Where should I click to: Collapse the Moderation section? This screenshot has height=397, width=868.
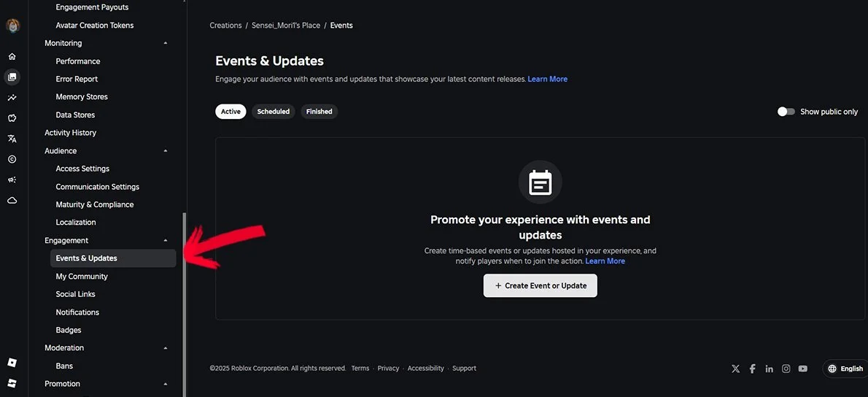(x=166, y=348)
